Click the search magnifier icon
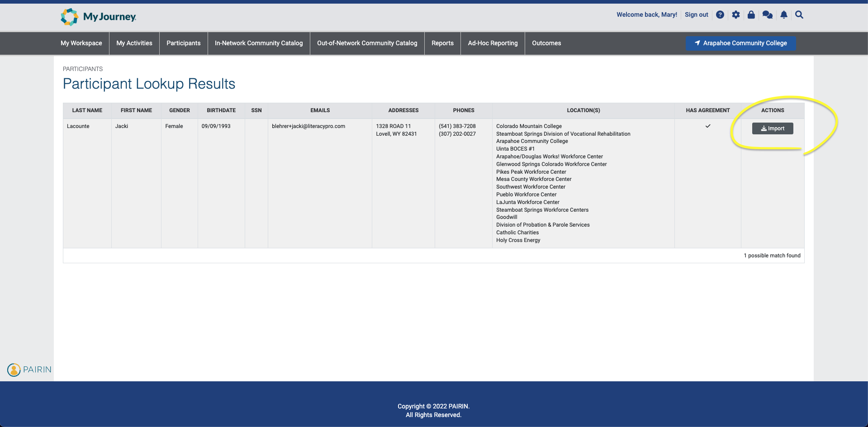868x427 pixels. click(799, 15)
